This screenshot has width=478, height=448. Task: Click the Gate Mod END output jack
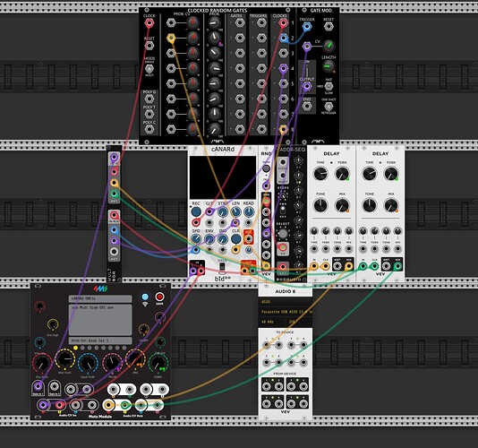click(x=307, y=107)
